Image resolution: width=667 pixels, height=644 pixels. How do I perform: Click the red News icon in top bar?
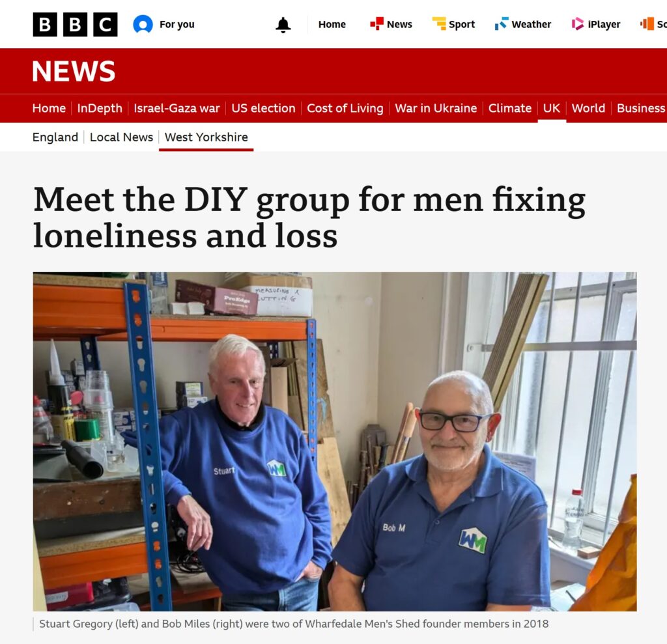(x=376, y=23)
